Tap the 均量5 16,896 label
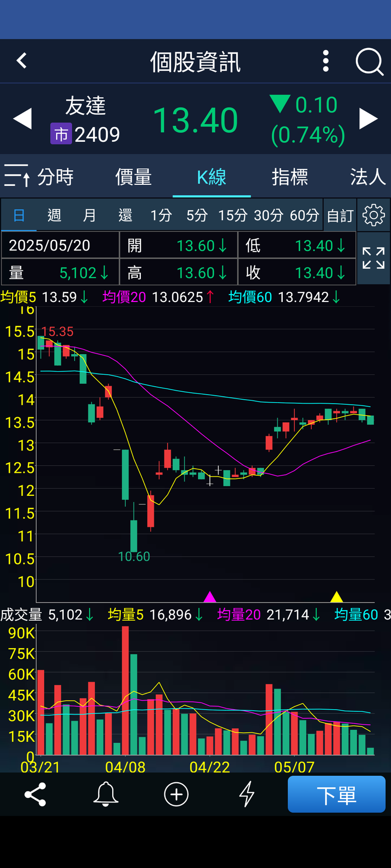The width and height of the screenshot is (391, 868). point(155,615)
